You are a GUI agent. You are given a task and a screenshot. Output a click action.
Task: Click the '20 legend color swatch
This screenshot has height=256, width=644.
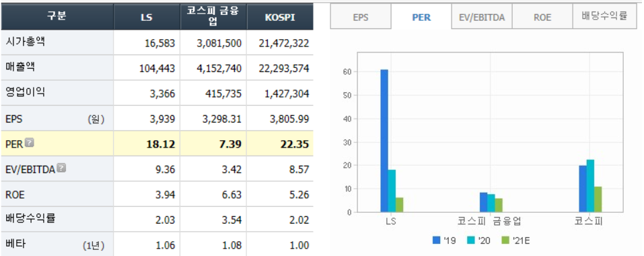click(470, 240)
